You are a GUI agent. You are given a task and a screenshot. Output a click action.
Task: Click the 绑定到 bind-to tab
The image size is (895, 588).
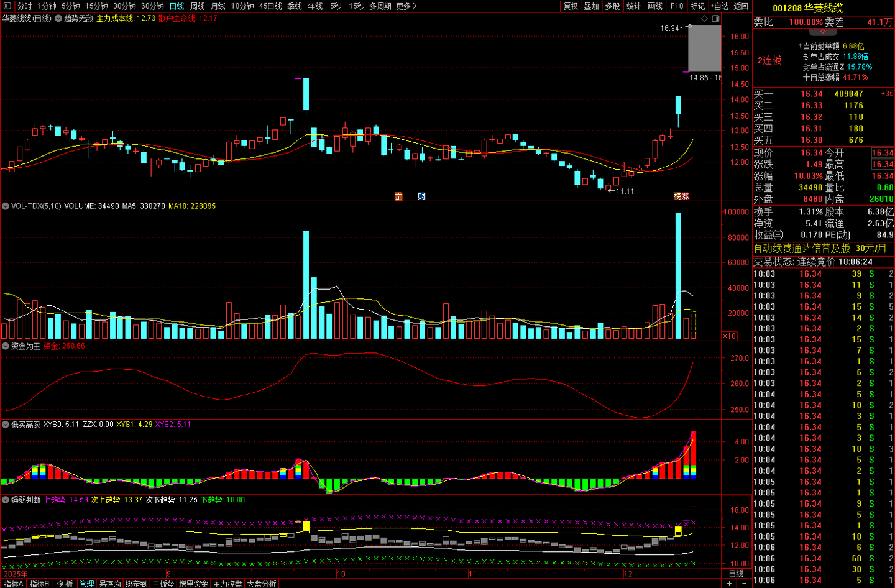tap(137, 584)
